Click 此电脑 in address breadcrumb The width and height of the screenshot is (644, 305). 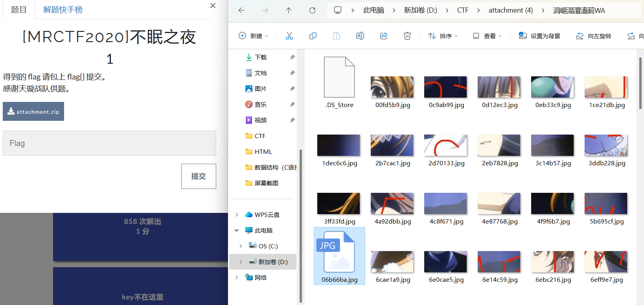374,10
